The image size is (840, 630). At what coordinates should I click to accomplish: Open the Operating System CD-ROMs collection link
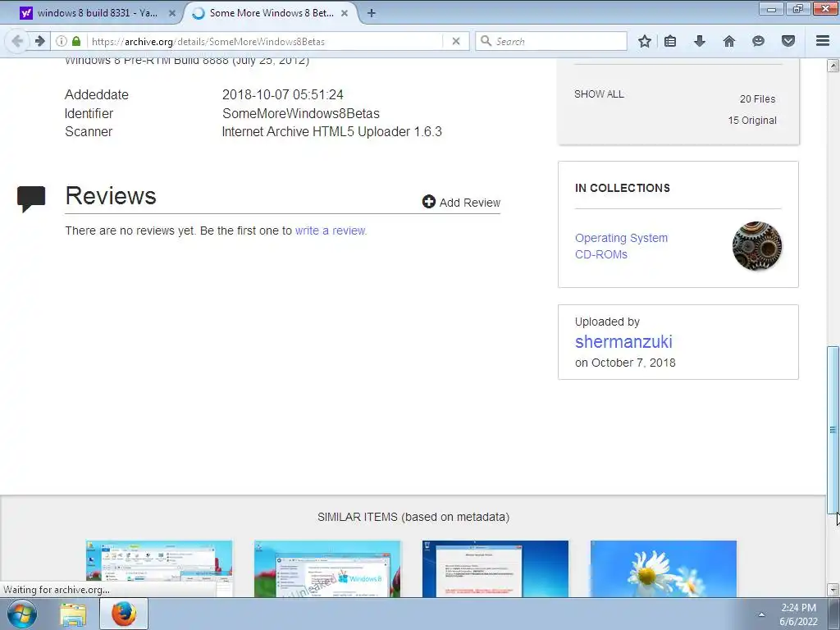click(x=622, y=246)
